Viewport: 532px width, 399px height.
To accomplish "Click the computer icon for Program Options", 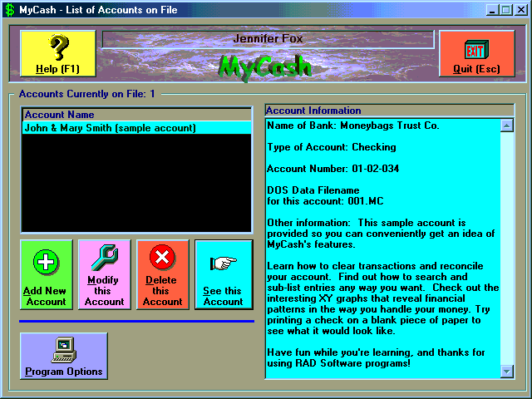I will click(x=64, y=350).
